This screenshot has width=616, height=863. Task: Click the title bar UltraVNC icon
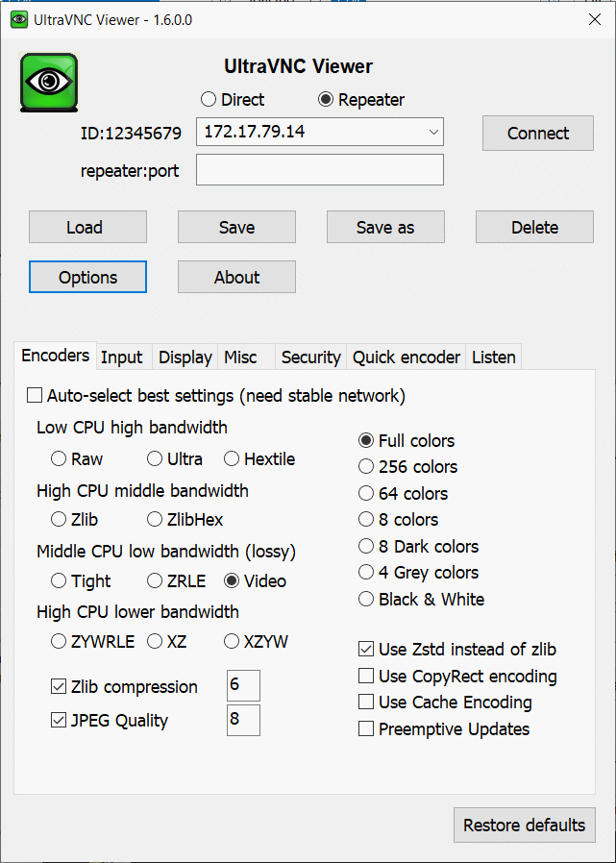pos(19,19)
